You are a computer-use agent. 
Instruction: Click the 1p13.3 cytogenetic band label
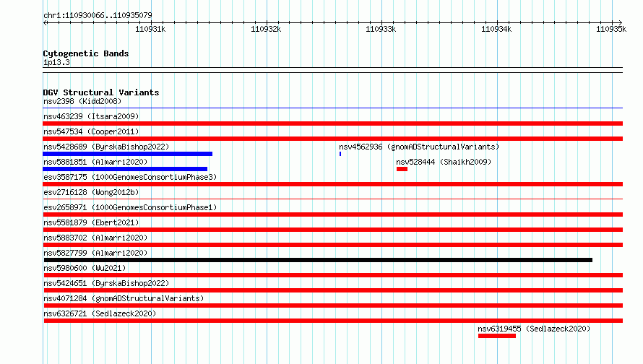pyautogui.click(x=56, y=63)
